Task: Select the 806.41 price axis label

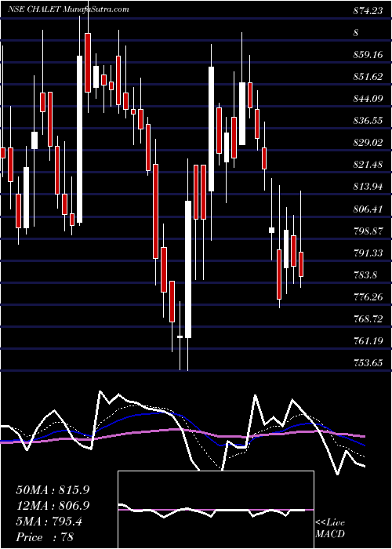Action: pos(368,209)
